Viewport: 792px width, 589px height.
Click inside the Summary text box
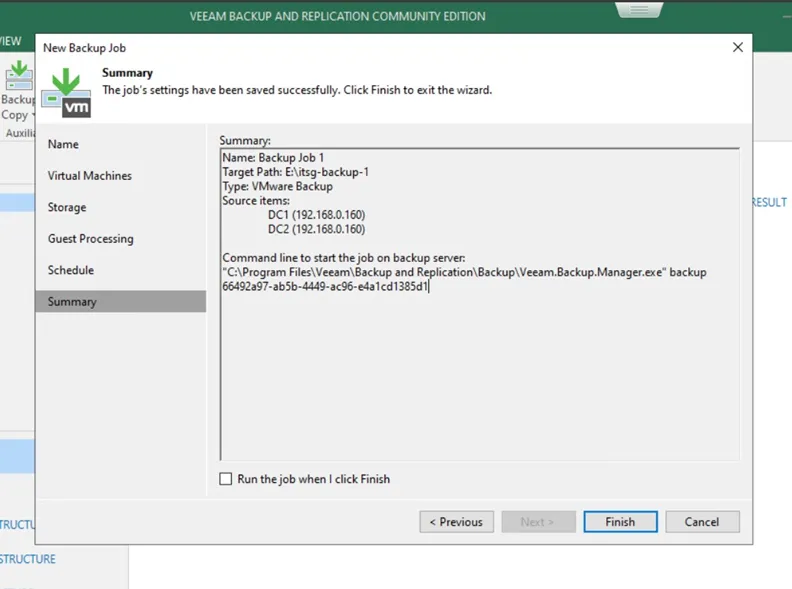pos(479,380)
